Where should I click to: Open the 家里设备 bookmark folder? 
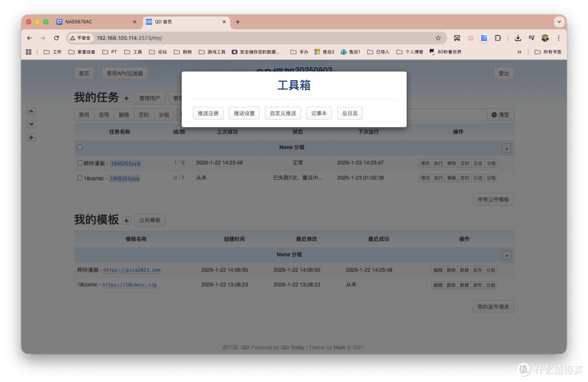[x=82, y=52]
